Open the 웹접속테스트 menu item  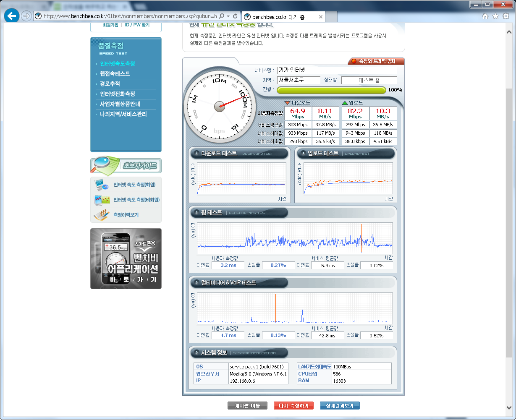click(x=115, y=74)
